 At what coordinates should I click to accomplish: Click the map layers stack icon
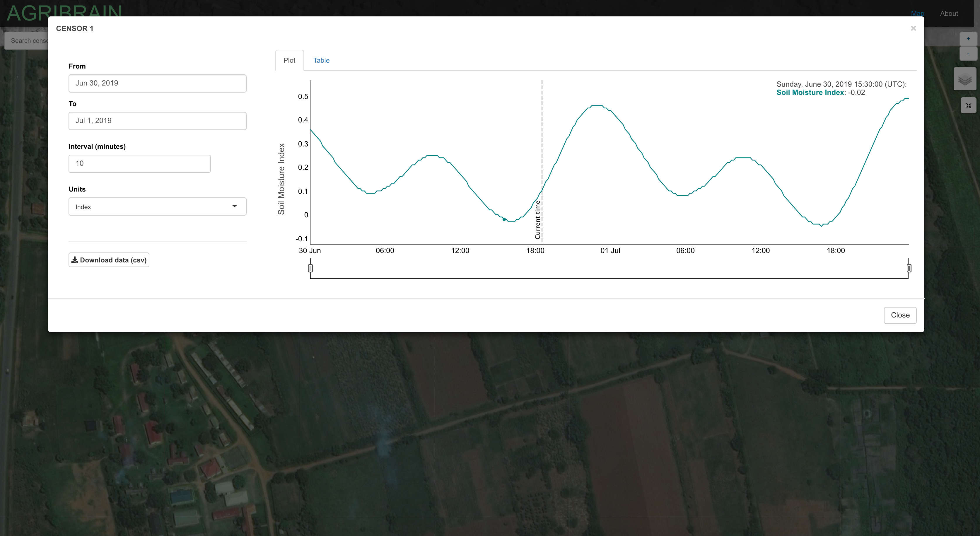point(965,79)
